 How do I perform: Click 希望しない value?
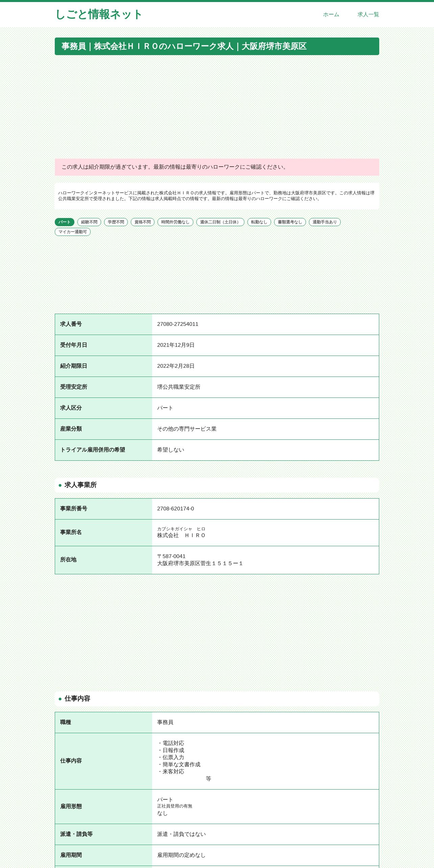click(171, 450)
